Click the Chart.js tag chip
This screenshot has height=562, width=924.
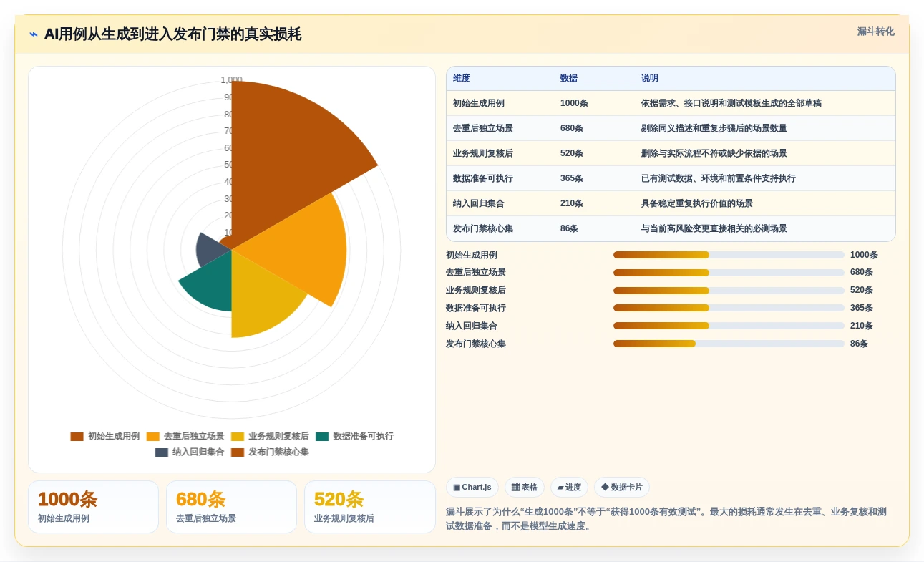tap(472, 488)
